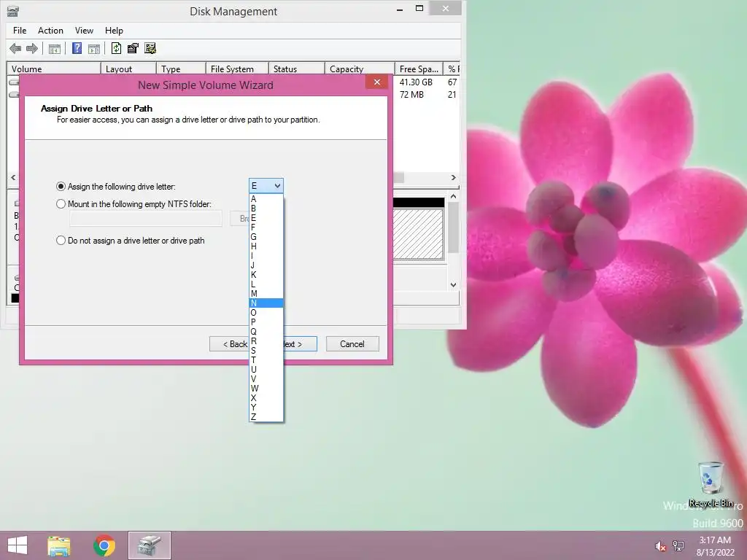Open the Help menu
Screen dimensions: 747x560
(114, 31)
